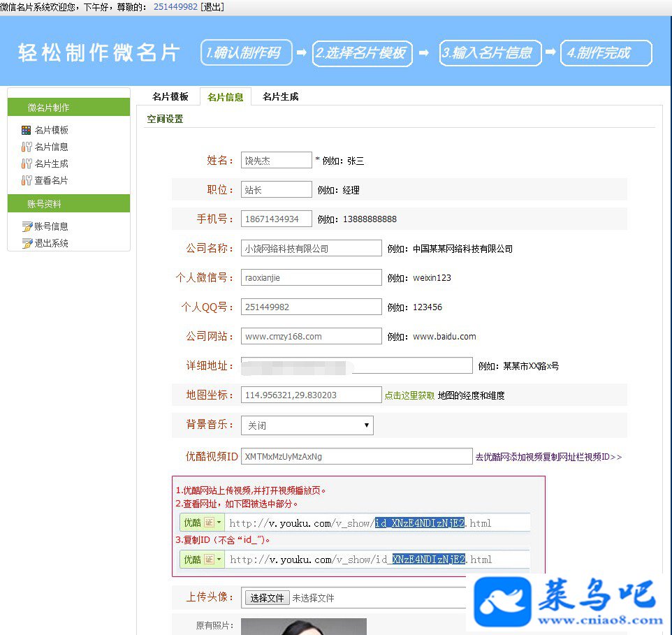Click the 选择文件 upload button
Image resolution: width=672 pixels, height=635 pixels.
click(x=267, y=598)
